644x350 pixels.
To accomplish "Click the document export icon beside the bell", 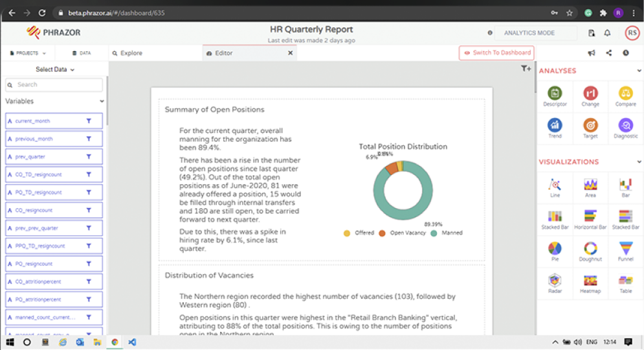I will coord(592,33).
